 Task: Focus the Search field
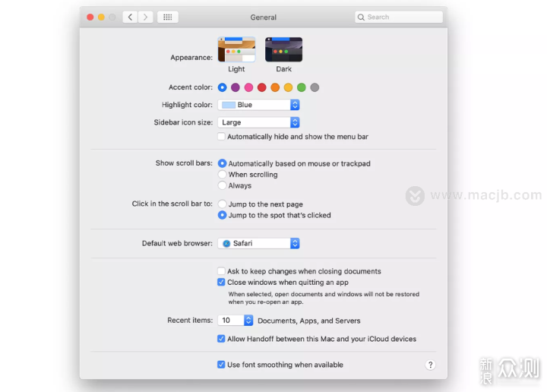399,17
